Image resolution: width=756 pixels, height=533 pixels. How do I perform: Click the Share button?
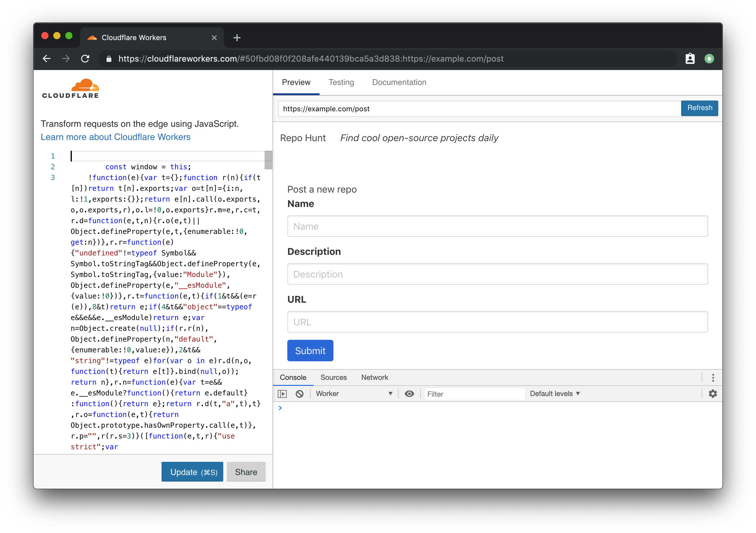coord(246,472)
